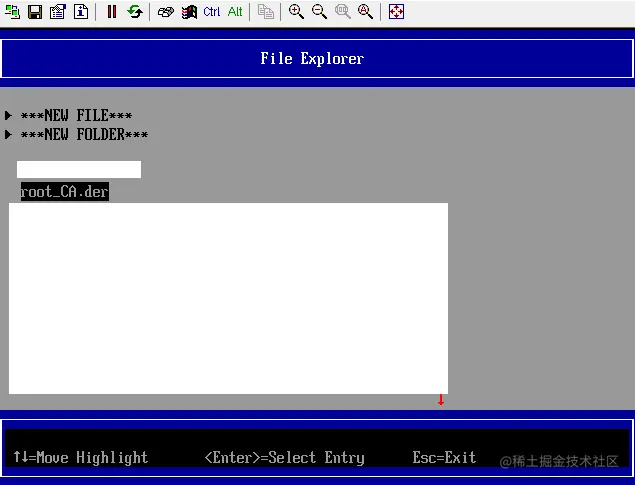Click the green refresh screen icon

pyautogui.click(x=134, y=12)
